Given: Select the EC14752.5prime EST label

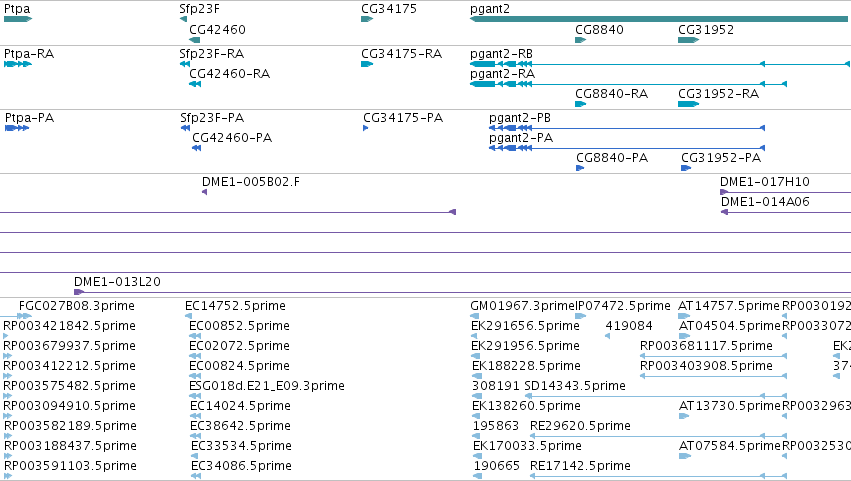Looking at the screenshot, I should [x=235, y=306].
